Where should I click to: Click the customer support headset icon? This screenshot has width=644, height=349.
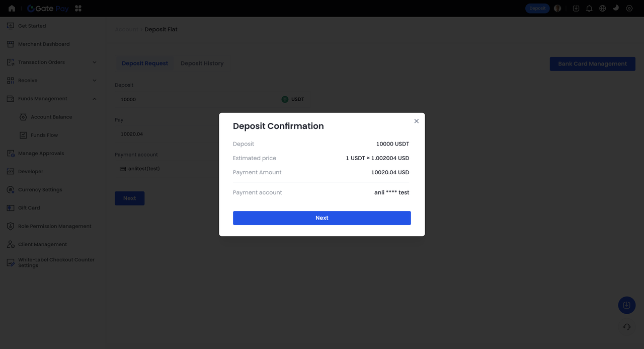point(626,327)
